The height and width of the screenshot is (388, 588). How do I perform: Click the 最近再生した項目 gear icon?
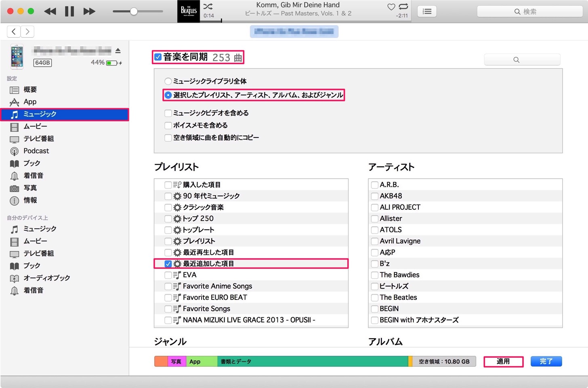(177, 253)
